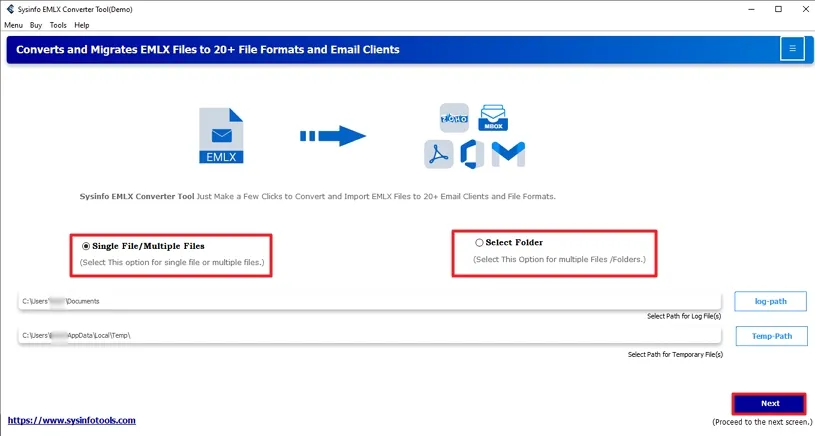The width and height of the screenshot is (815, 436).
Task: Click the Temp-Path button
Action: pos(771,336)
